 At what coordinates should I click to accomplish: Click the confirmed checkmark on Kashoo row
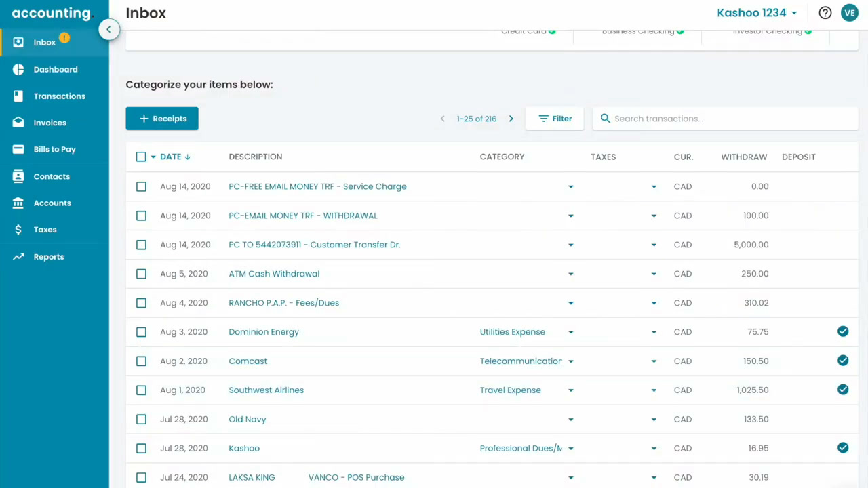tap(843, 448)
